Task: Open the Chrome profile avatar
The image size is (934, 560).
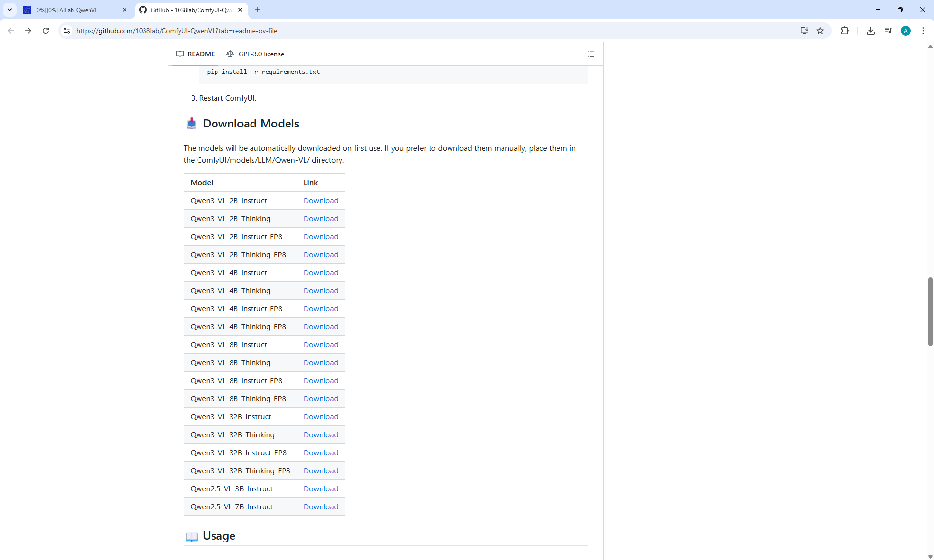Action: point(905,31)
